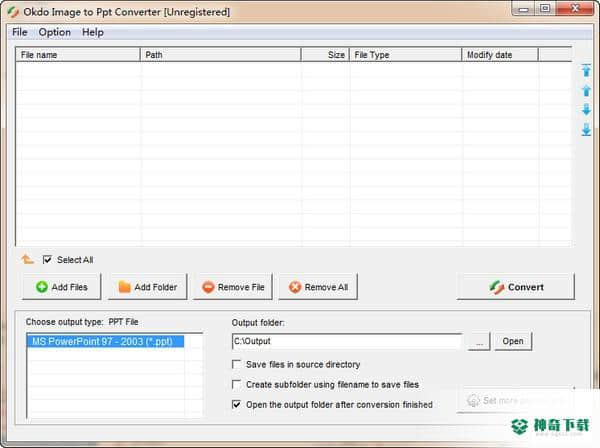Click the move down arrow icon
The height and width of the screenshot is (448, 600).
click(586, 109)
